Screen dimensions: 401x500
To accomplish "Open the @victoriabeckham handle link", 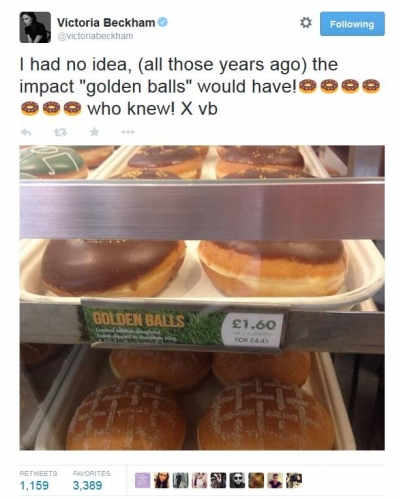I will coord(95,36).
